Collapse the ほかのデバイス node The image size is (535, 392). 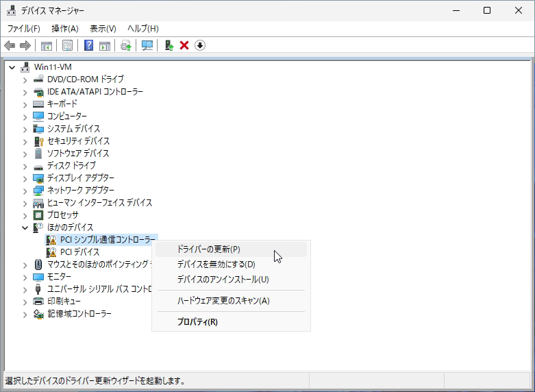[x=25, y=228]
